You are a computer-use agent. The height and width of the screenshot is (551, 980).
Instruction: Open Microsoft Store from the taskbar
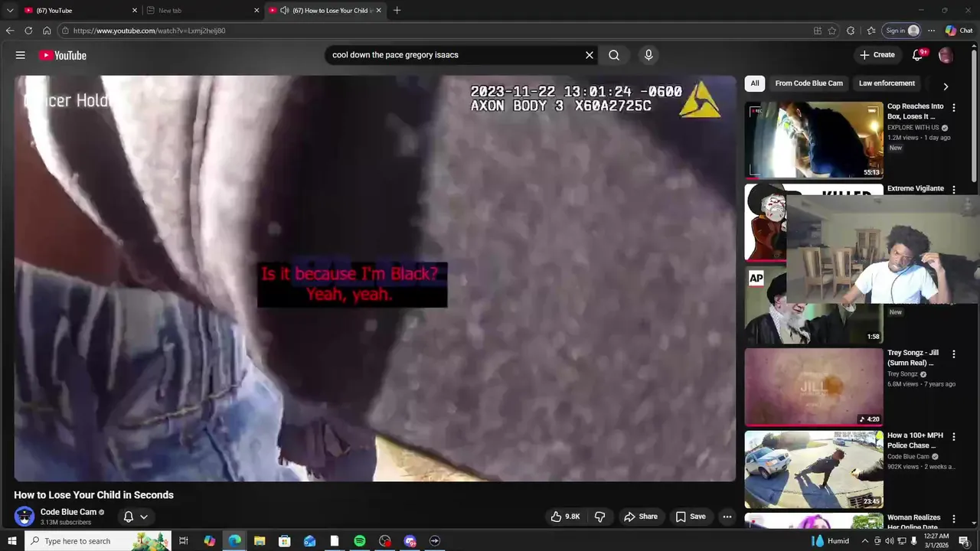(284, 541)
